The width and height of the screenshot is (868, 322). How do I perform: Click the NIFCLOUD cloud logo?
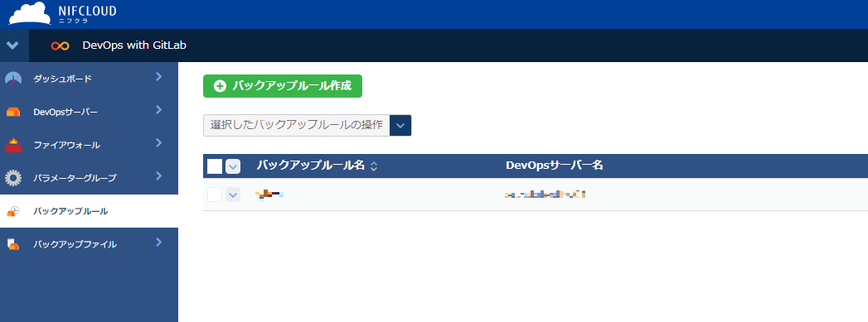coord(30,13)
